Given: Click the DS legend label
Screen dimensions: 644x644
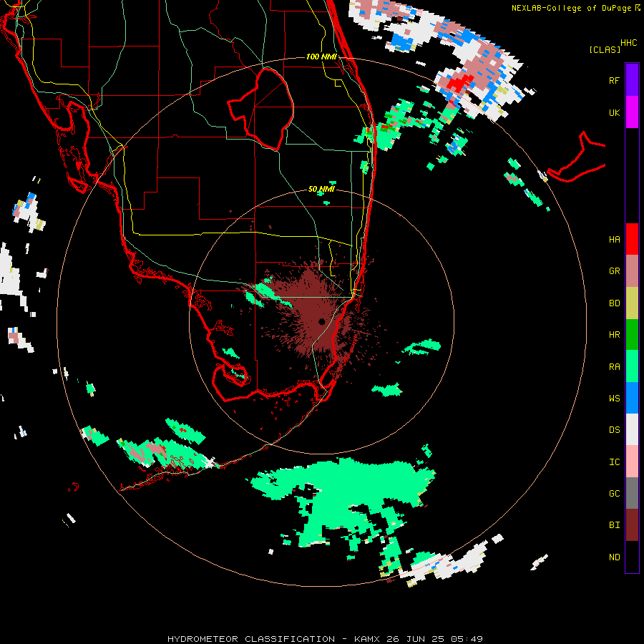Looking at the screenshot, I should click(614, 430).
